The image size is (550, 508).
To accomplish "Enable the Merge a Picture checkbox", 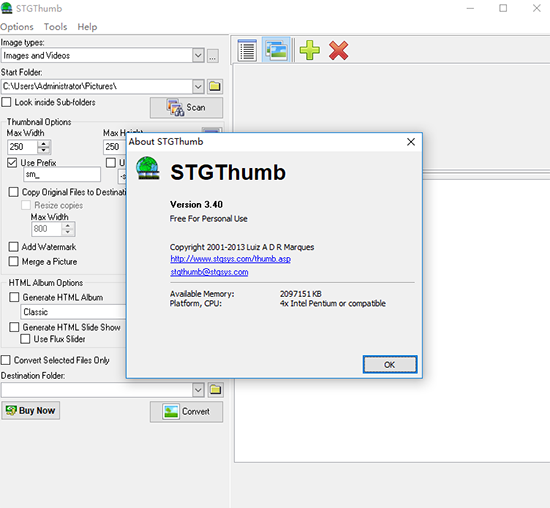I will click(13, 261).
